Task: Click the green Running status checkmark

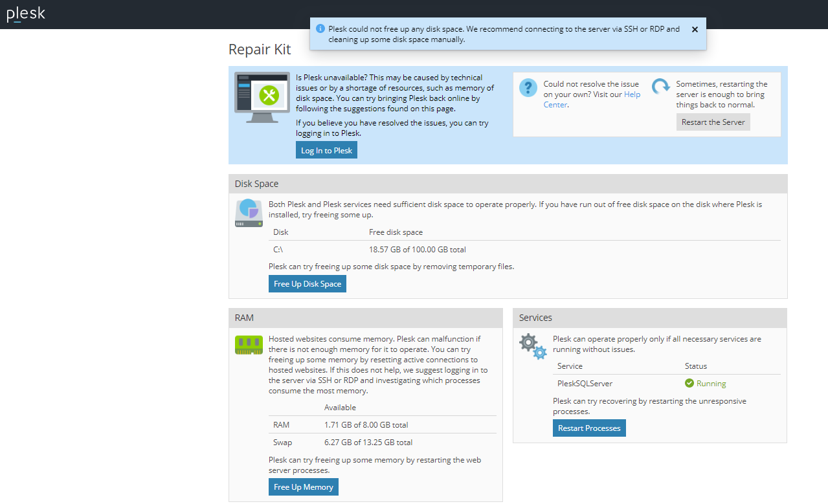Action: pyautogui.click(x=689, y=384)
